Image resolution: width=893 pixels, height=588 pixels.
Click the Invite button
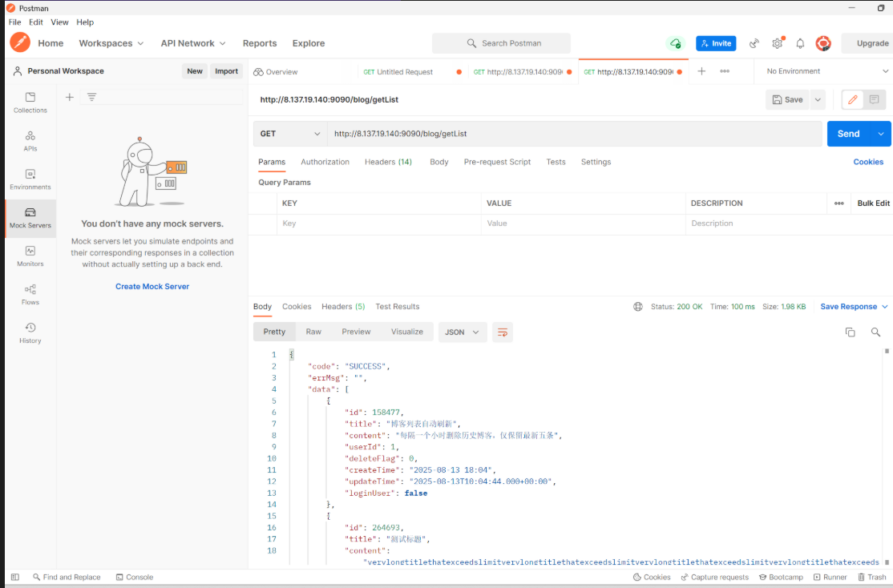[x=716, y=43]
